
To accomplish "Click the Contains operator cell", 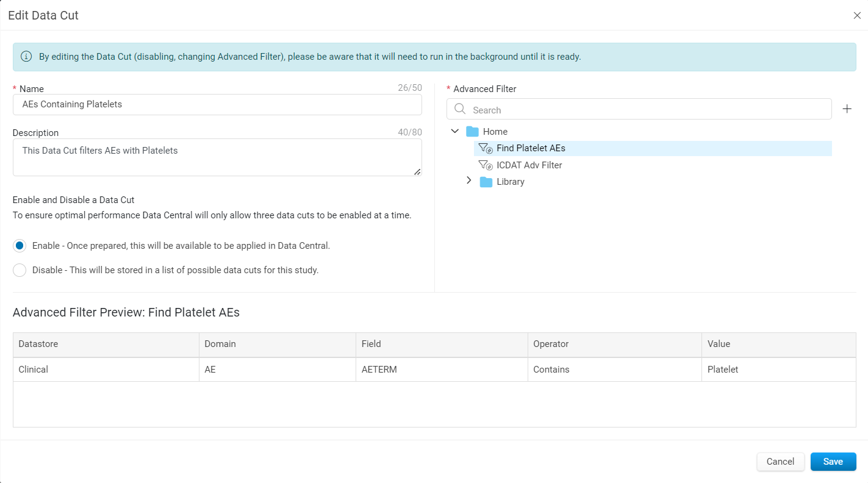I will point(615,370).
